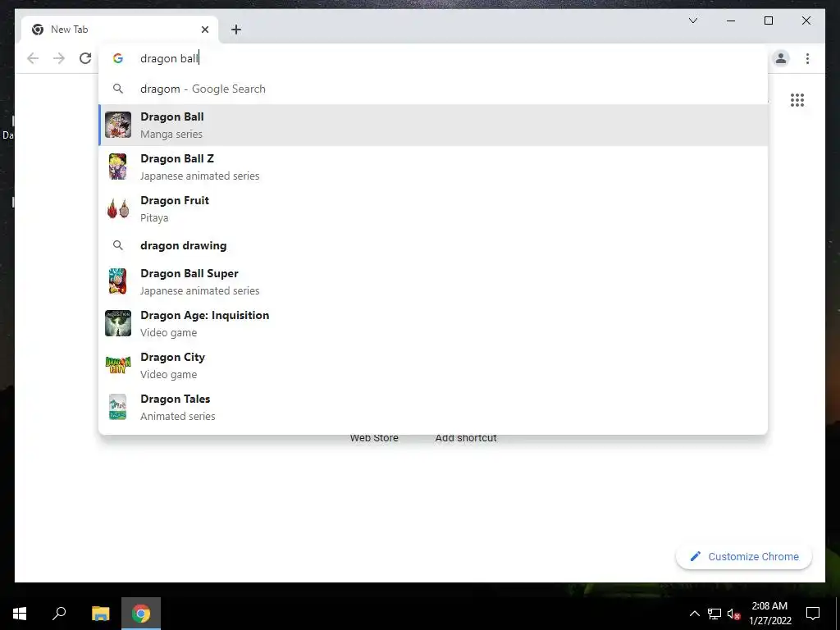Click the network icon in the system tray
This screenshot has height=630, width=840.
point(714,614)
